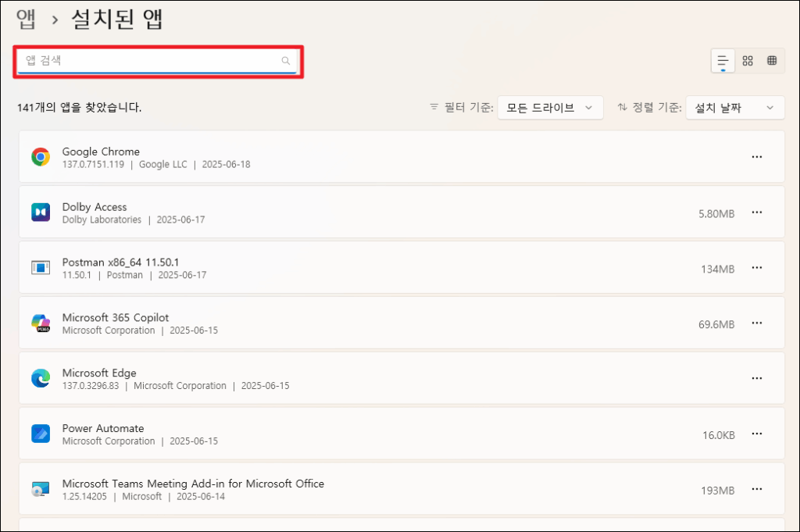Open more options for Microsoft 365 Copilot
This screenshot has height=532, width=800.
pos(756,323)
